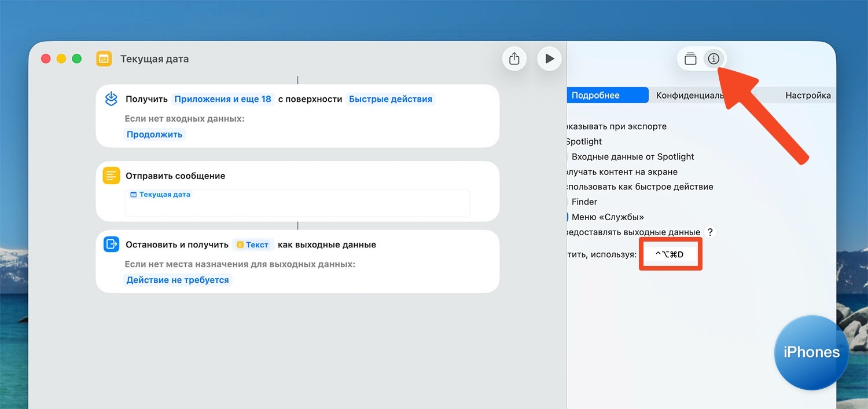Click the question mark help button
The width and height of the screenshot is (868, 409).
tap(711, 232)
